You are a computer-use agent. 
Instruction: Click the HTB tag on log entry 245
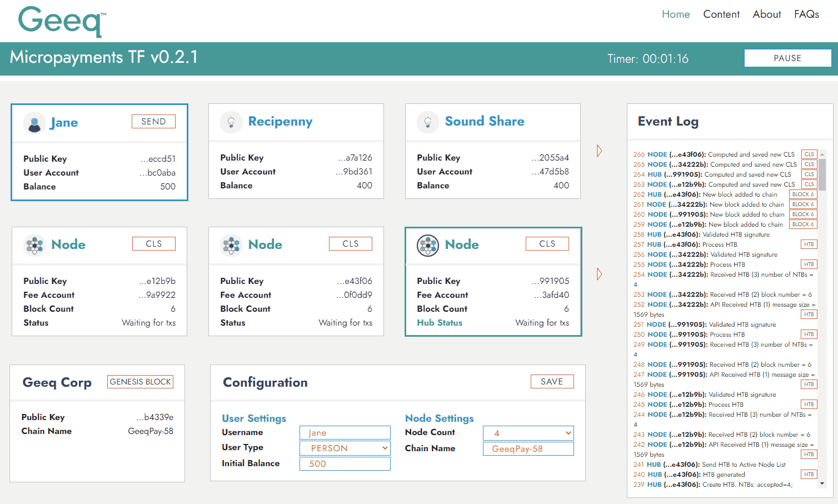(x=809, y=405)
